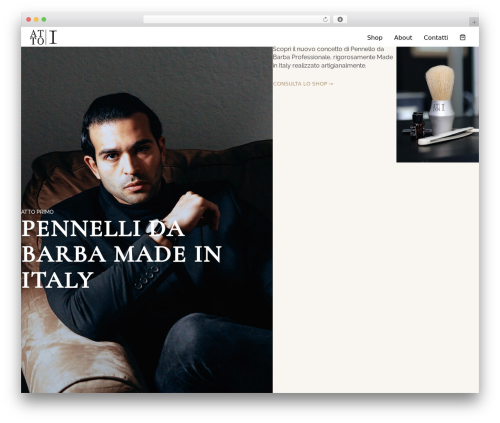Image resolution: width=500 pixels, height=423 pixels.
Task: Click the Pennelli da Barba headline
Action: pyautogui.click(x=121, y=254)
